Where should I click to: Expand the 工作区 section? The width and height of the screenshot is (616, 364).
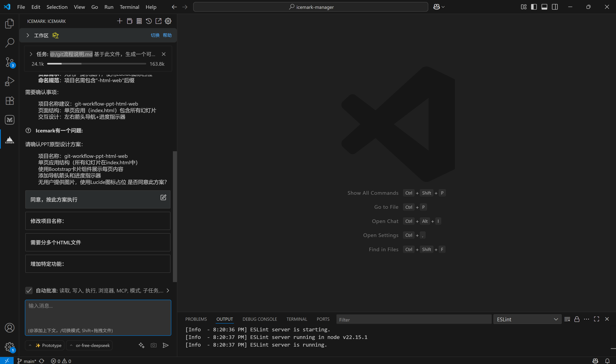[28, 35]
